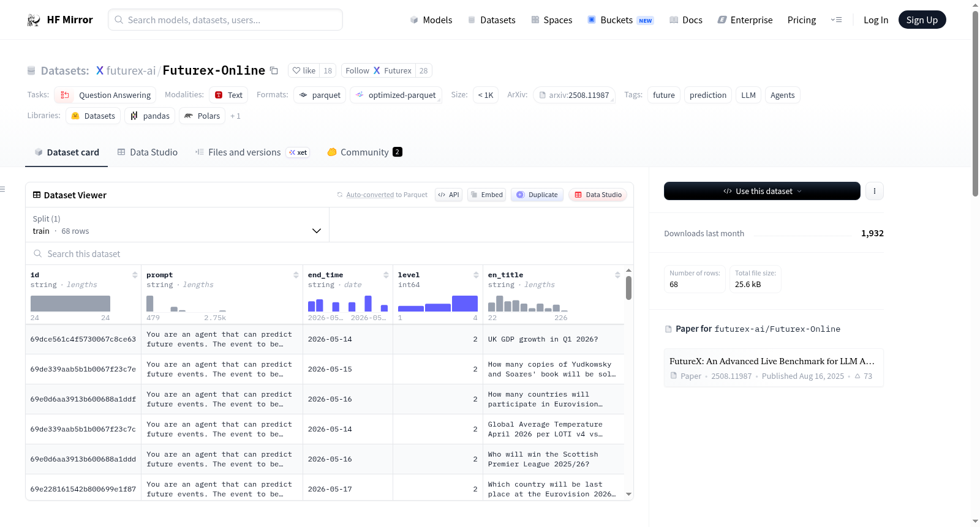The image size is (980, 527).
Task: Click the 18 likes count
Action: (328, 71)
